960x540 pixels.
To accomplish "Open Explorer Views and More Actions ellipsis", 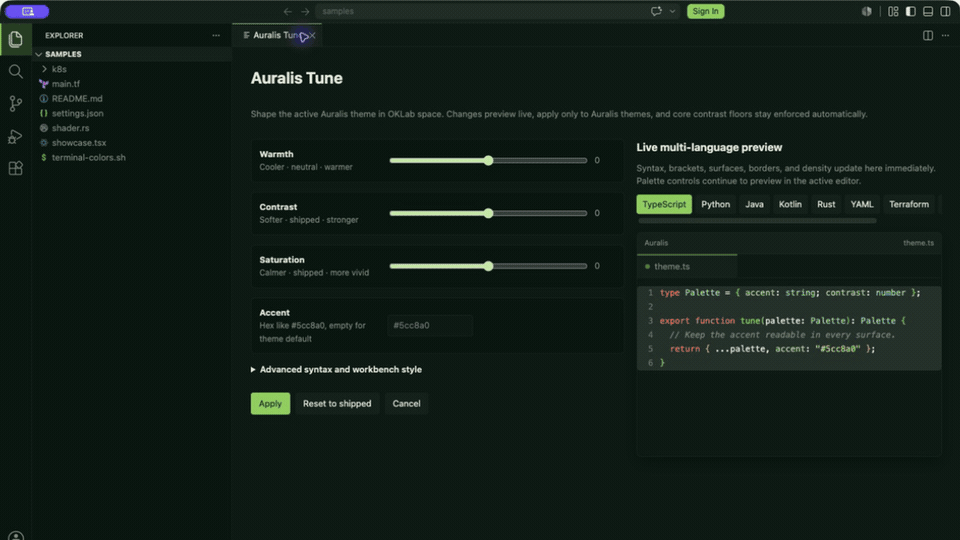I will point(216,36).
